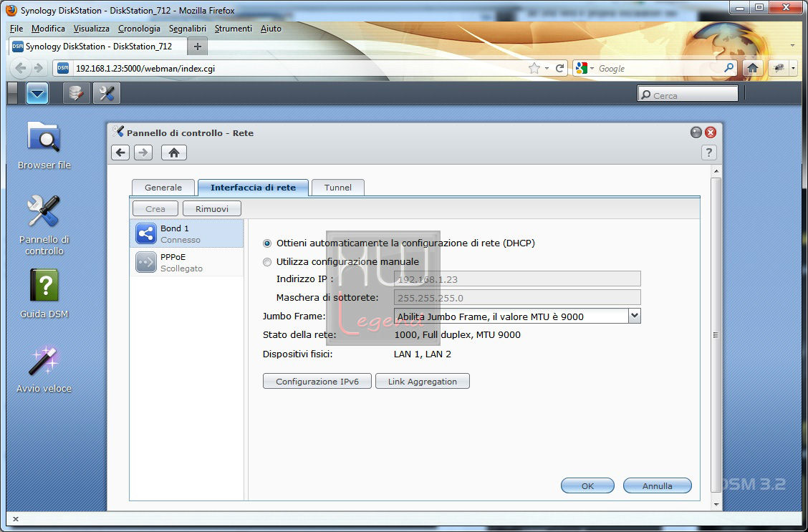808x532 pixels.
Task: Launch the Avvio veloce wizard icon
Action: [44, 369]
